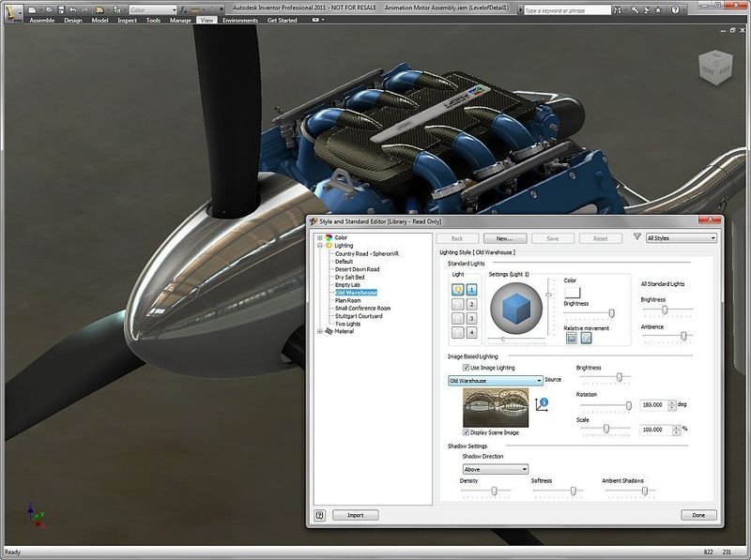Screen dimensions: 751x560
Task: Toggle Display Scene Image
Action: (x=466, y=432)
